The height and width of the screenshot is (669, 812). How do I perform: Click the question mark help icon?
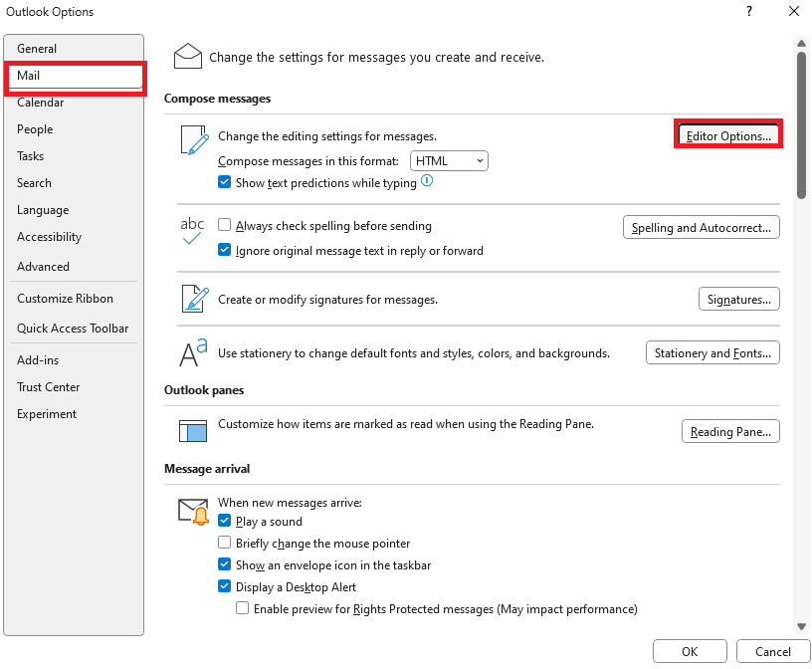(749, 11)
